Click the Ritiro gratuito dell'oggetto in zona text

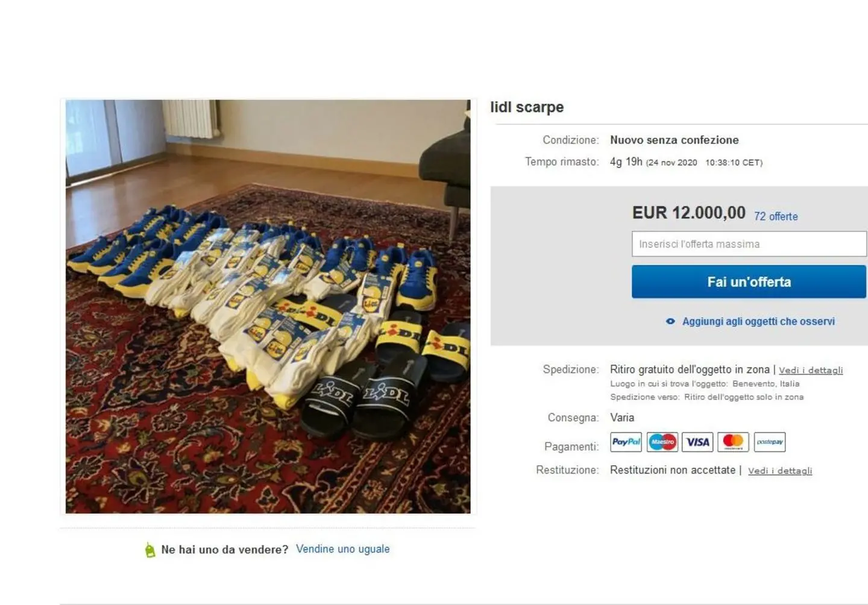point(690,369)
